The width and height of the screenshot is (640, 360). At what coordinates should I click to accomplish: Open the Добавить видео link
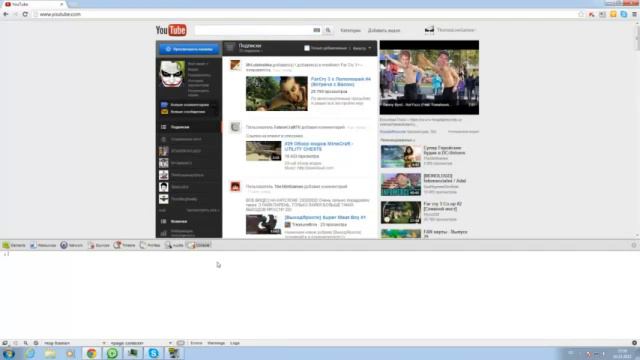[384, 31]
